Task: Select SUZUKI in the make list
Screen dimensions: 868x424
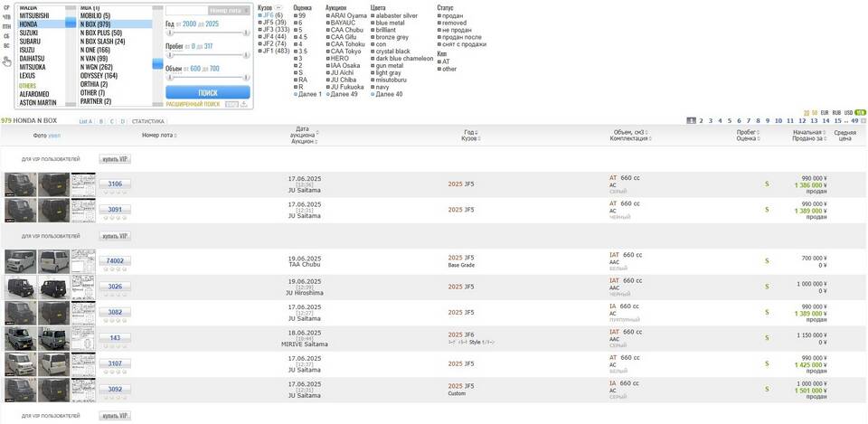Action: click(x=29, y=33)
